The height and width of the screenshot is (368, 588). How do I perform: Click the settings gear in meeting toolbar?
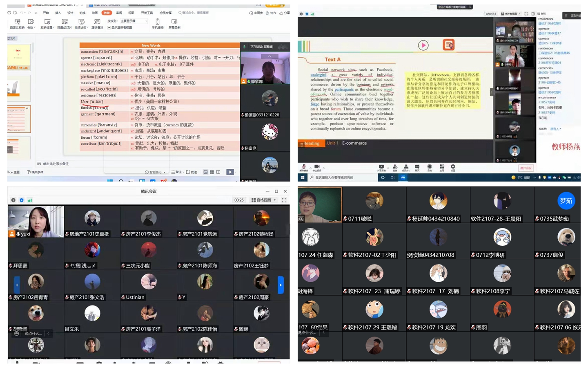coord(452,167)
